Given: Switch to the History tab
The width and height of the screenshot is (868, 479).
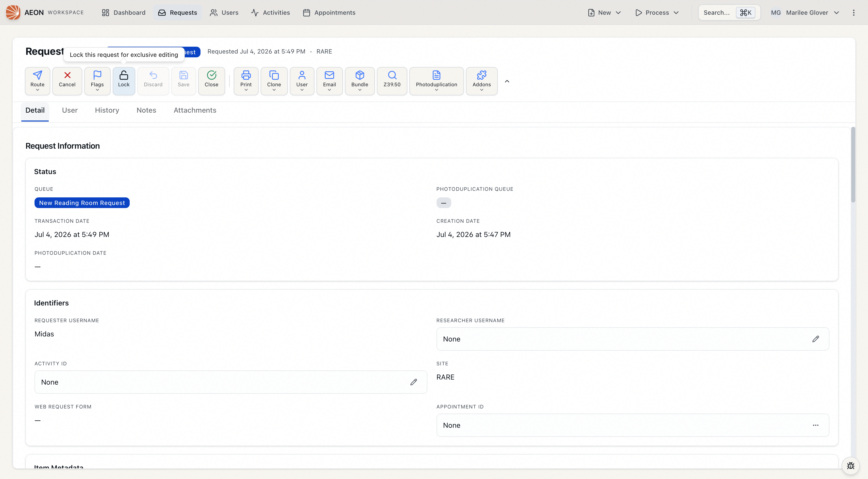Looking at the screenshot, I should click(x=107, y=110).
